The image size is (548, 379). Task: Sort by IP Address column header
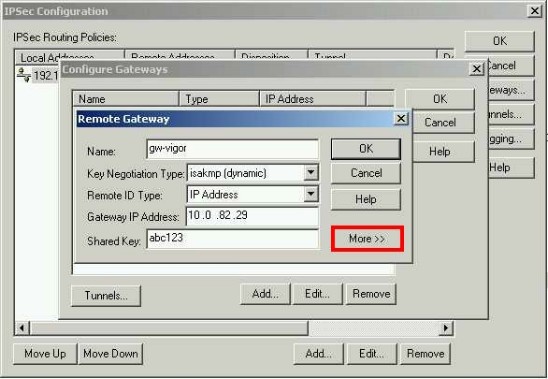click(x=313, y=99)
